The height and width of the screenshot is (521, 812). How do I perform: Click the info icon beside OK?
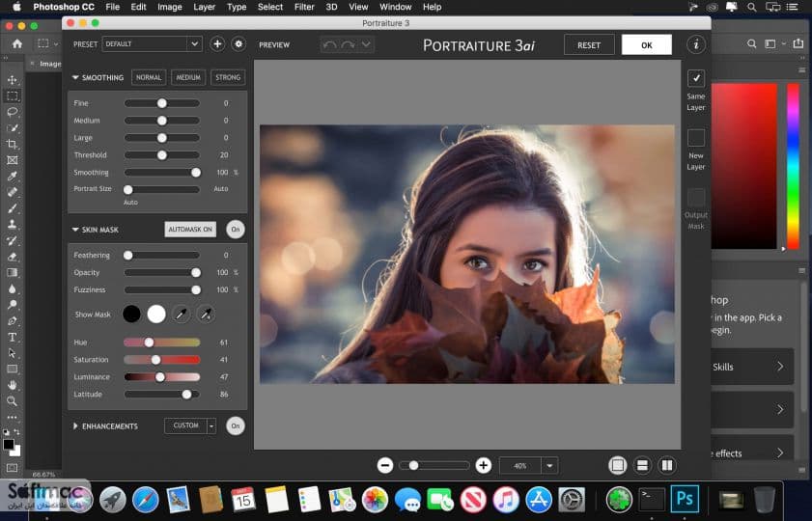696,45
